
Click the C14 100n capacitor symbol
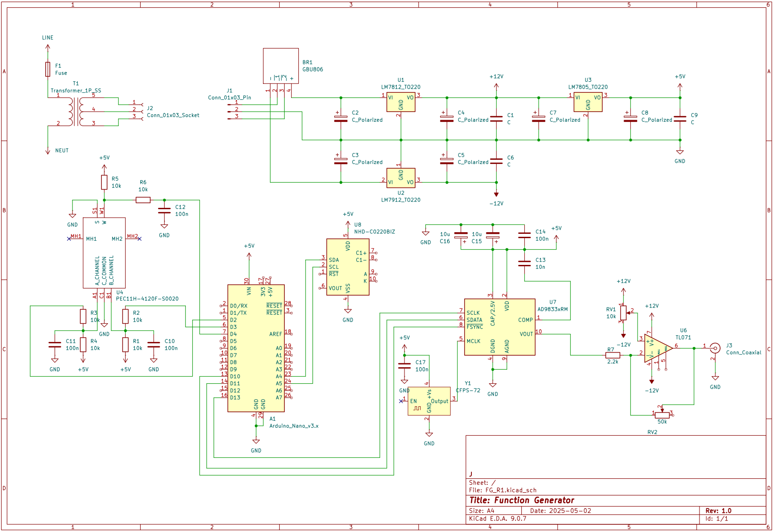[x=524, y=235]
